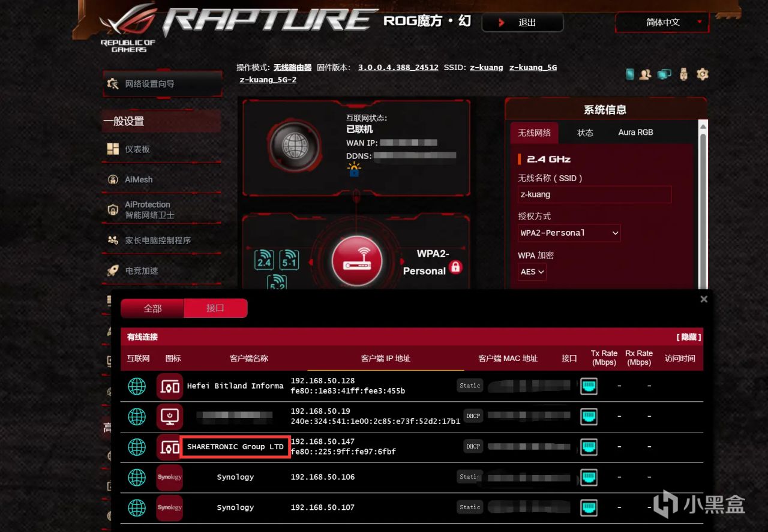
Task: Click the firmware version 3.0.0.4.388_24512 link
Action: (398, 67)
